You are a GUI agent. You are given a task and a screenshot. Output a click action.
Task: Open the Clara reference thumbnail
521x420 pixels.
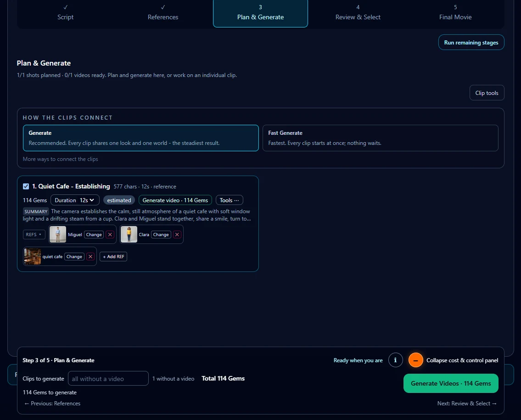[x=129, y=234]
